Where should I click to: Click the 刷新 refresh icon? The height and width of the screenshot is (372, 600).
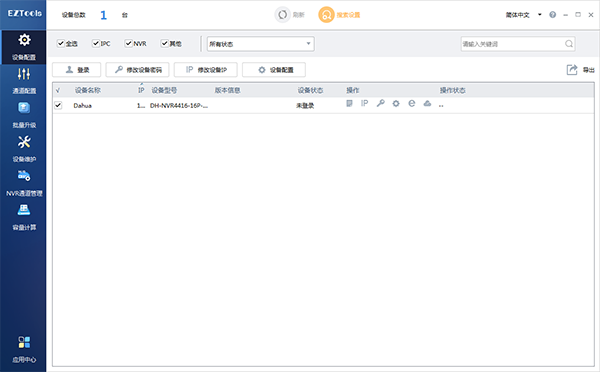coord(282,15)
